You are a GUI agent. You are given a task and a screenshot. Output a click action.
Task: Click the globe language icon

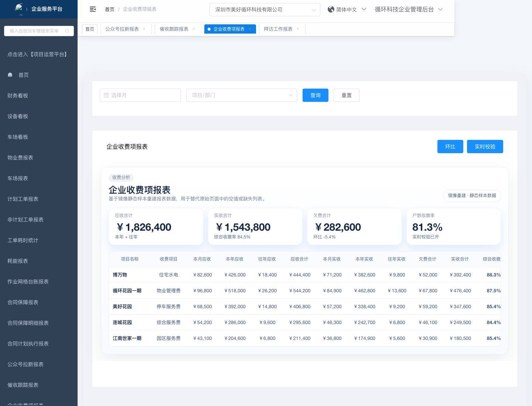click(331, 9)
